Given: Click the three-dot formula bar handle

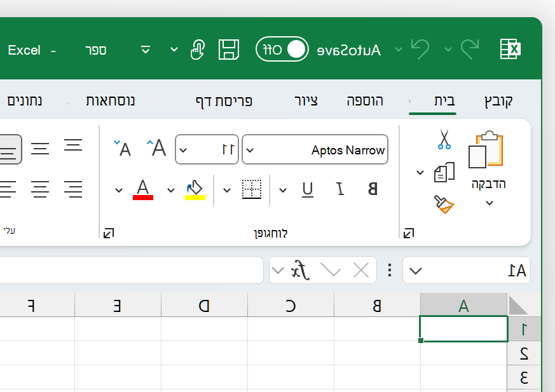Looking at the screenshot, I should point(390,270).
